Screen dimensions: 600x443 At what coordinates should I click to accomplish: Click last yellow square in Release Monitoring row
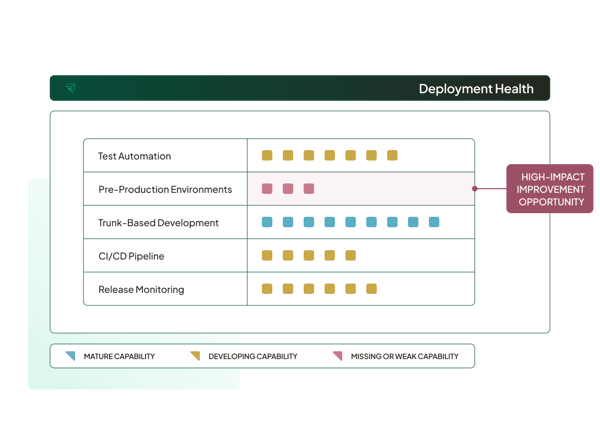[x=371, y=289]
